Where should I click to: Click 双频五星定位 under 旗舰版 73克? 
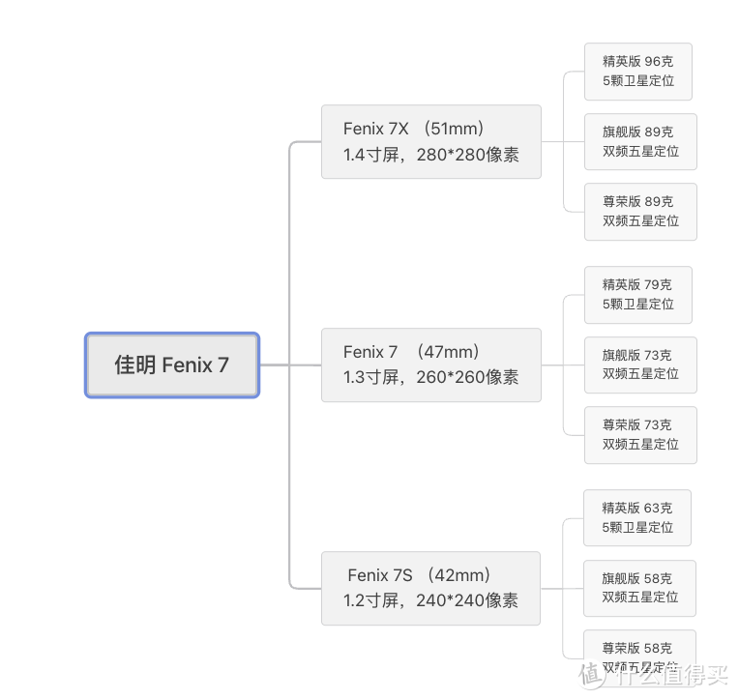[640, 374]
